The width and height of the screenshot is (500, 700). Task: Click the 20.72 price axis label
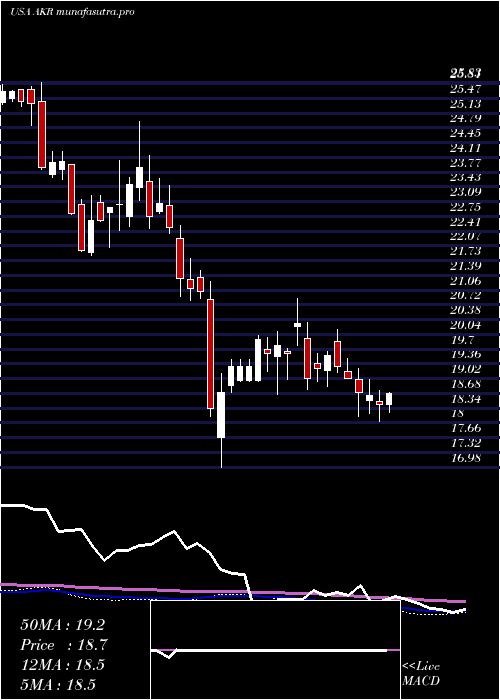click(x=465, y=296)
